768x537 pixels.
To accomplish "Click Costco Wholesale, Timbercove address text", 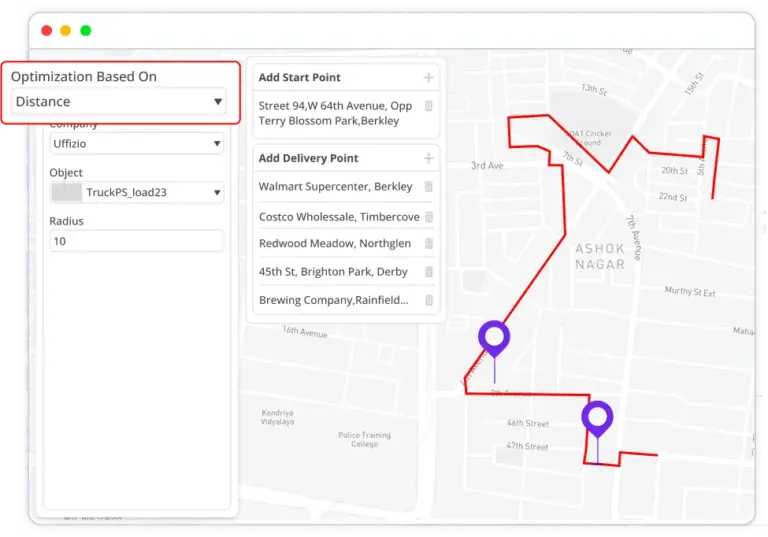I will (x=338, y=217).
